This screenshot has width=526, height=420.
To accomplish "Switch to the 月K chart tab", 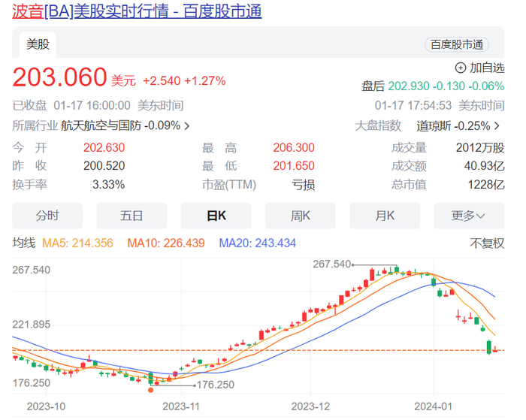I will pos(385,216).
